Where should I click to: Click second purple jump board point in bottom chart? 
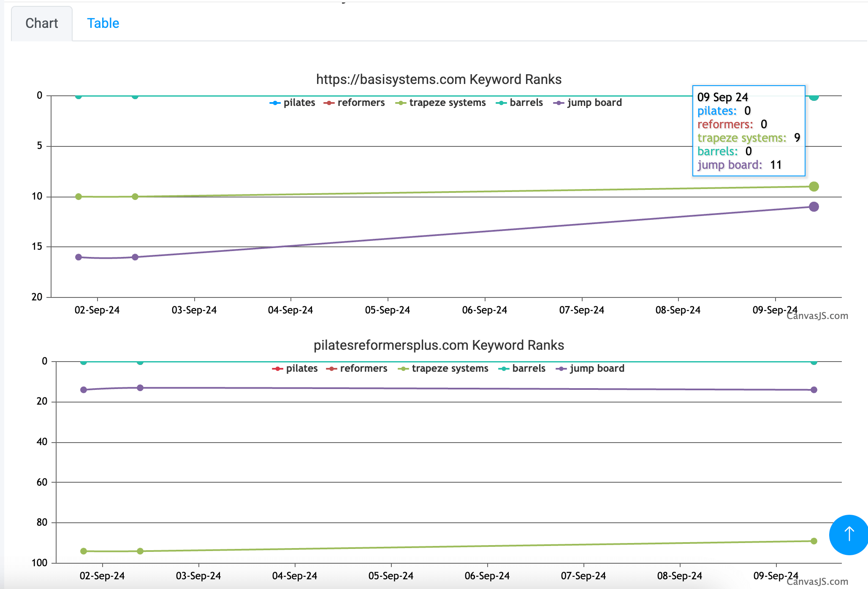(140, 388)
